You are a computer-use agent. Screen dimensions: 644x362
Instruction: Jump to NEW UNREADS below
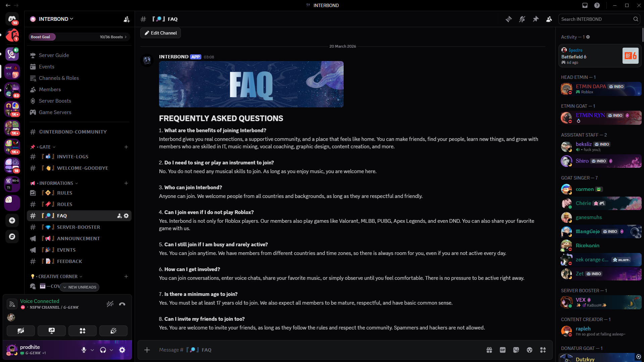coord(80,287)
